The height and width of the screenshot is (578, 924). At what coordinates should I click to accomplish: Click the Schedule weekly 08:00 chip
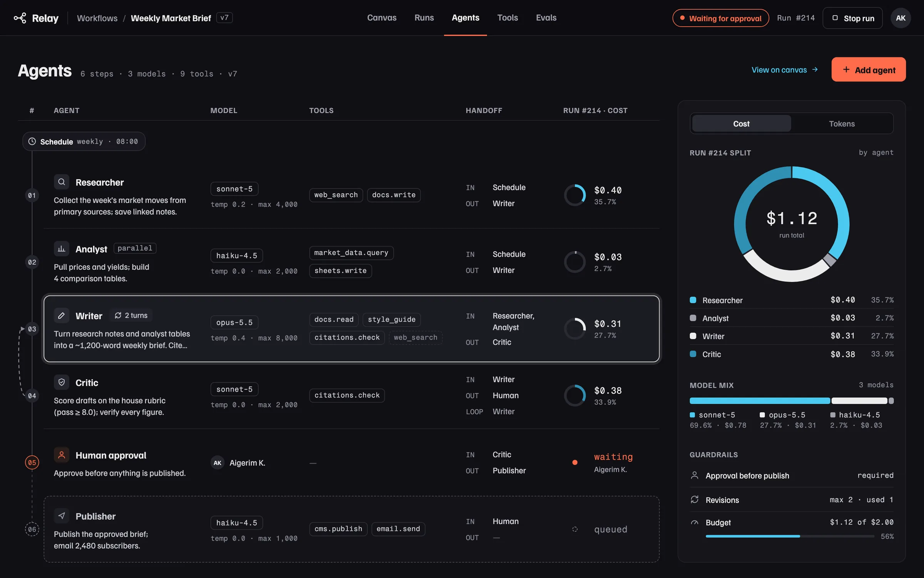(84, 141)
